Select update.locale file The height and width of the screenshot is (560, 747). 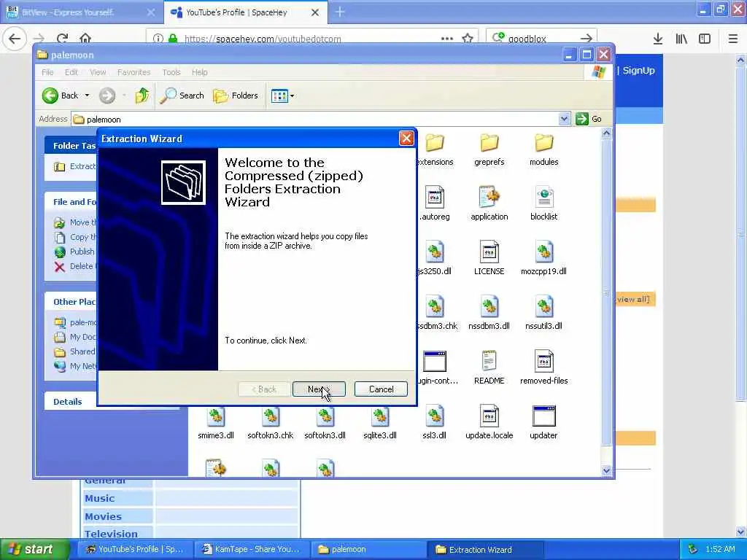click(489, 423)
